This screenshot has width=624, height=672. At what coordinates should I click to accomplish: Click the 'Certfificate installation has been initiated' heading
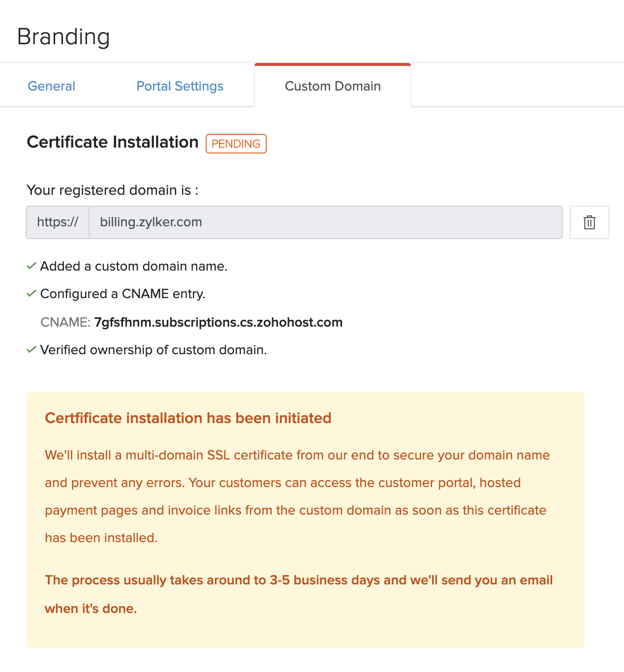coord(188,418)
